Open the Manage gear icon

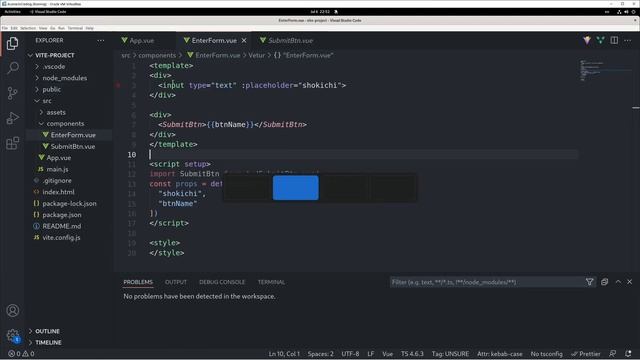[13, 336]
